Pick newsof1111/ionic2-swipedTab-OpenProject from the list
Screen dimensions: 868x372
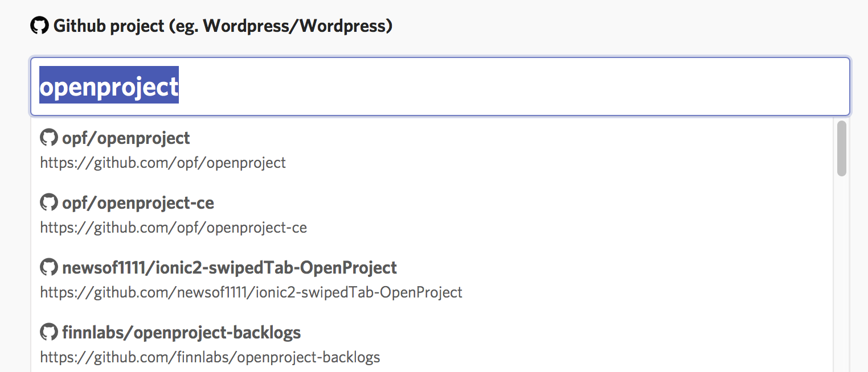tap(229, 268)
